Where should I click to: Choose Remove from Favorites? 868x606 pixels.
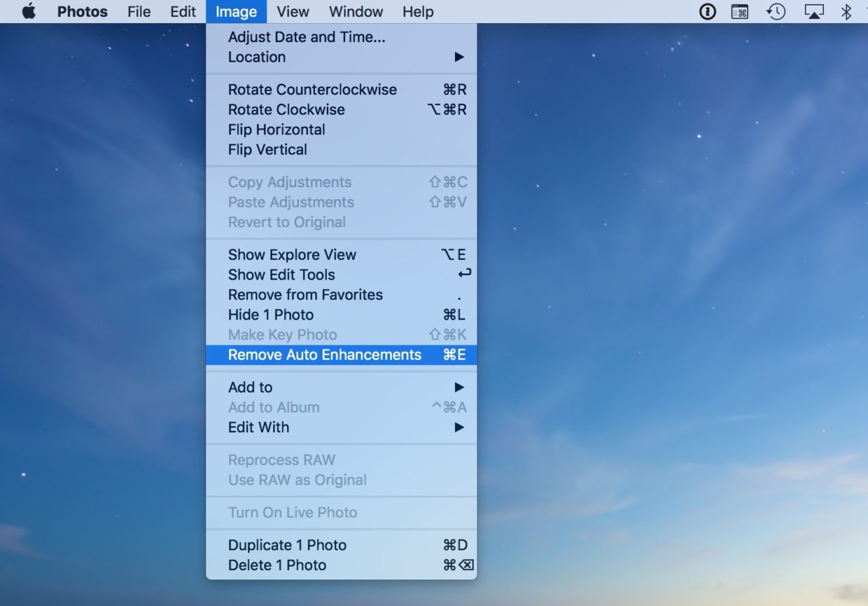pos(341,295)
